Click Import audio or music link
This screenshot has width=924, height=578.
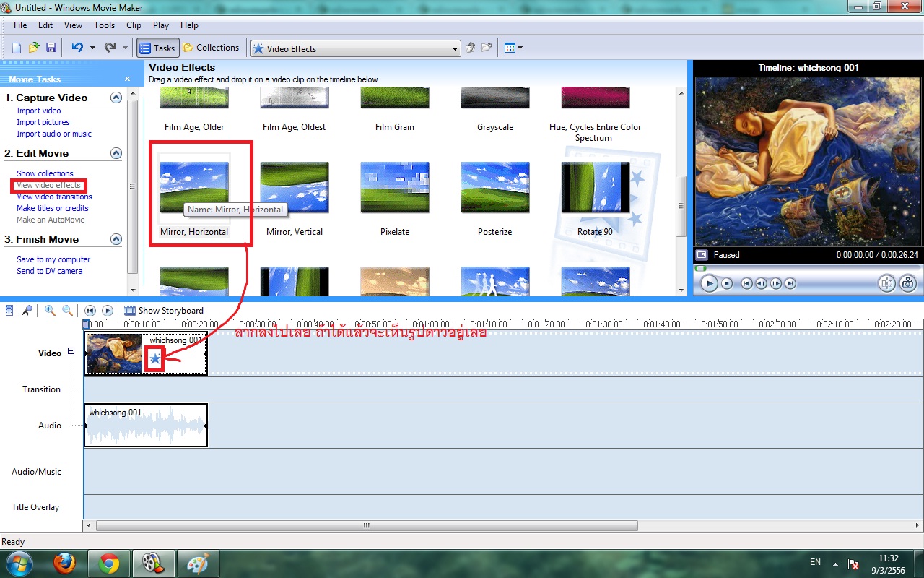point(54,134)
